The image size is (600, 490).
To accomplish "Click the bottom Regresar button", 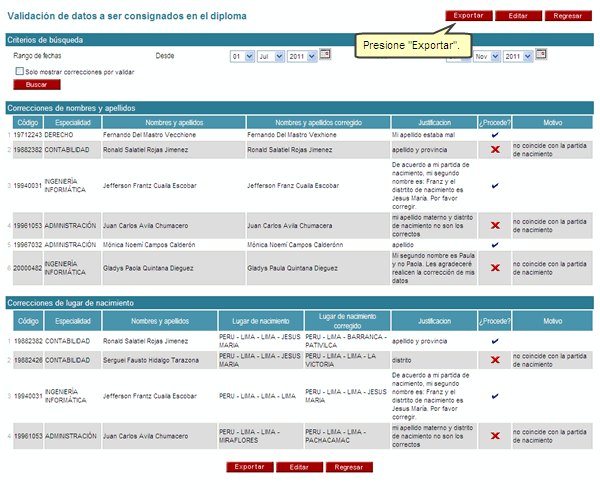I will pyautogui.click(x=349, y=467).
